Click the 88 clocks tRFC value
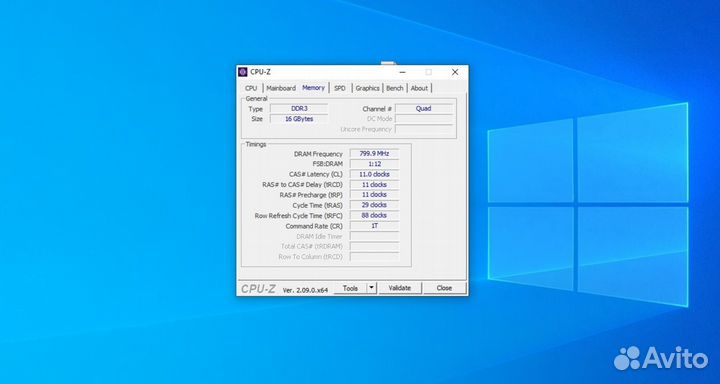This screenshot has height=384, width=720. (374, 215)
